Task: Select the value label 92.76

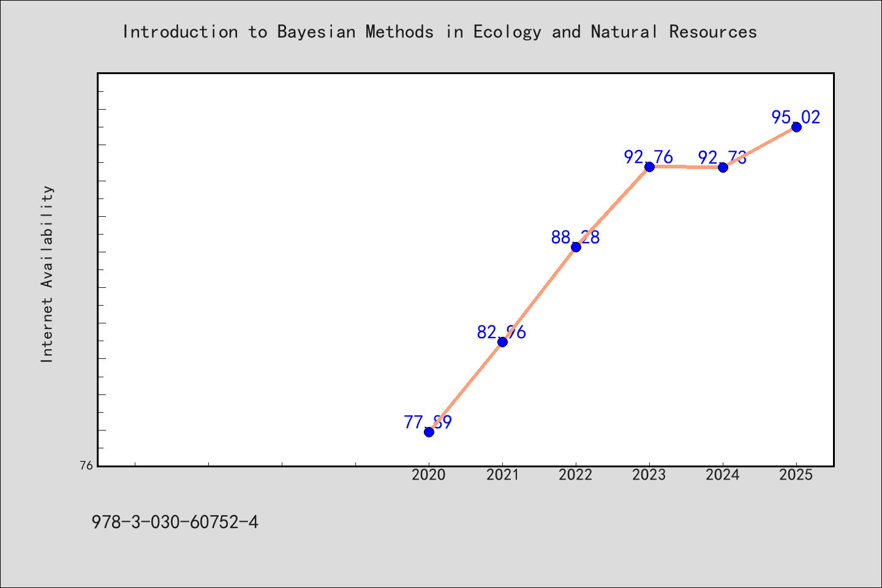Action: coord(649,157)
